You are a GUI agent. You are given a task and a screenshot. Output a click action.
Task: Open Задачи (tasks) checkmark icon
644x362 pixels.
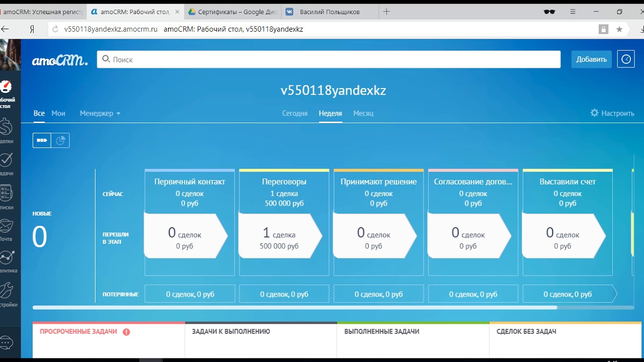(7, 163)
